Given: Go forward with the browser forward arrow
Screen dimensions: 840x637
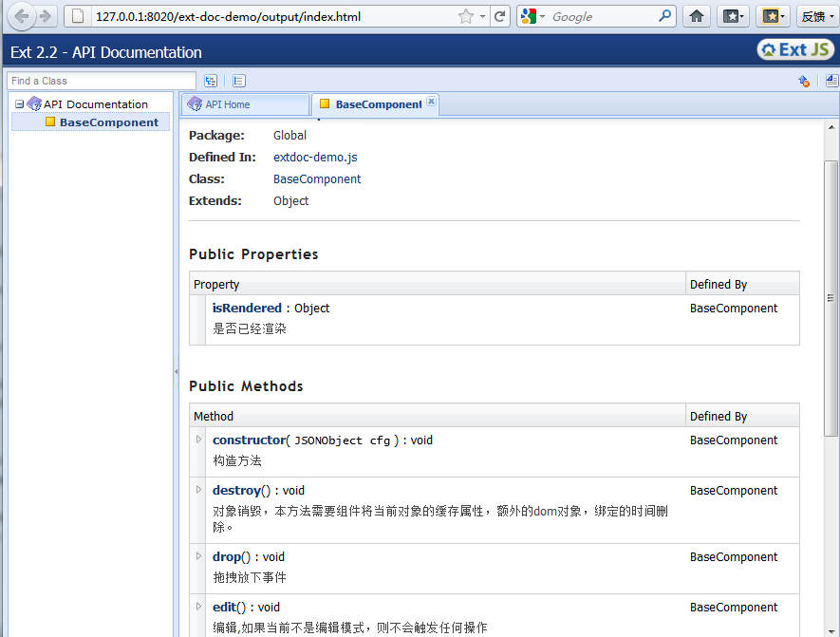Looking at the screenshot, I should tap(46, 16).
